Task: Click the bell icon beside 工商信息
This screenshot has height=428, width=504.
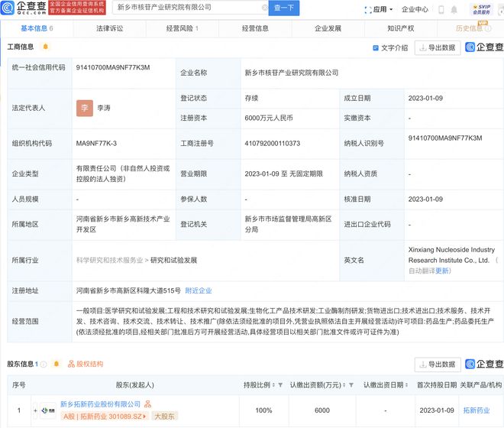Action: tap(45, 47)
